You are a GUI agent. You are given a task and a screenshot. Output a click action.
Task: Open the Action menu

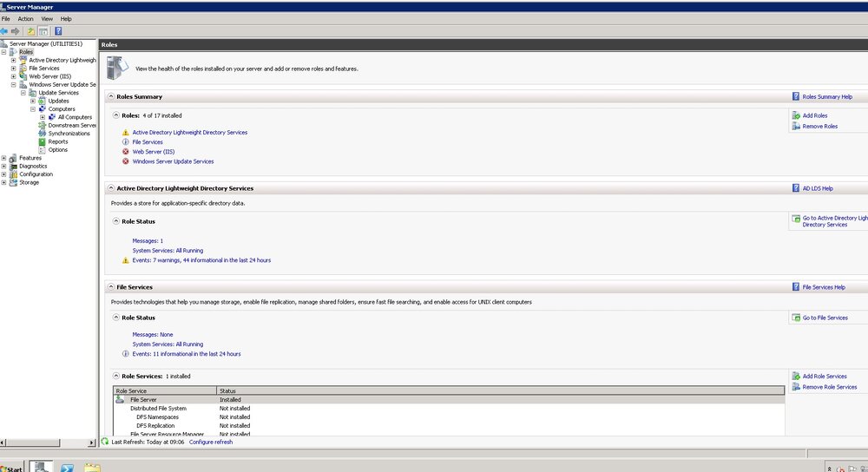click(25, 19)
